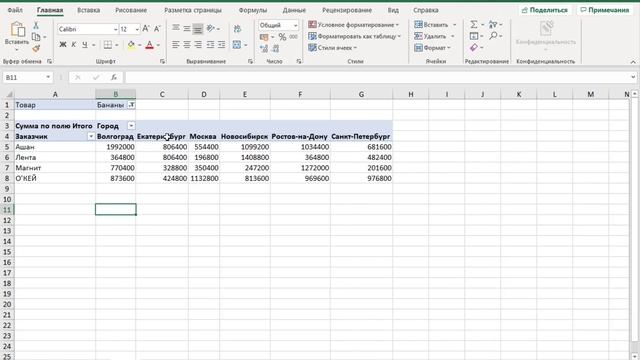Click the Поделиться share button
The image size is (640, 360).
click(x=545, y=10)
